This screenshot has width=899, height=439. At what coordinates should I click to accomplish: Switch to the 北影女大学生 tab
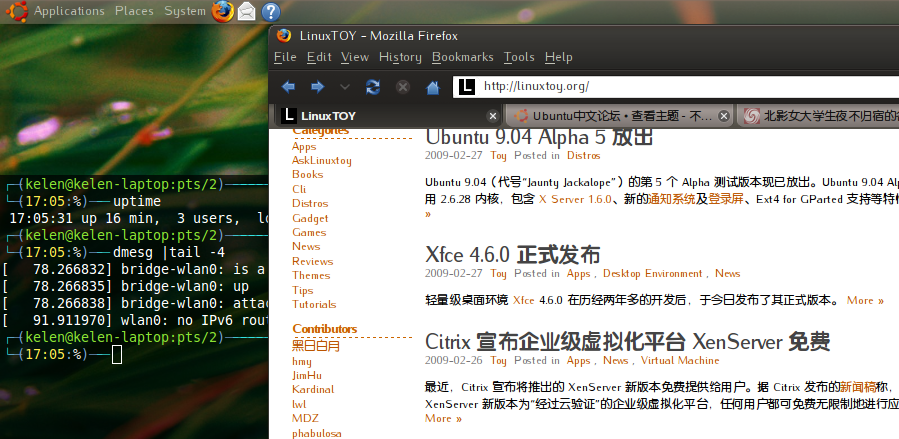pyautogui.click(x=818, y=116)
